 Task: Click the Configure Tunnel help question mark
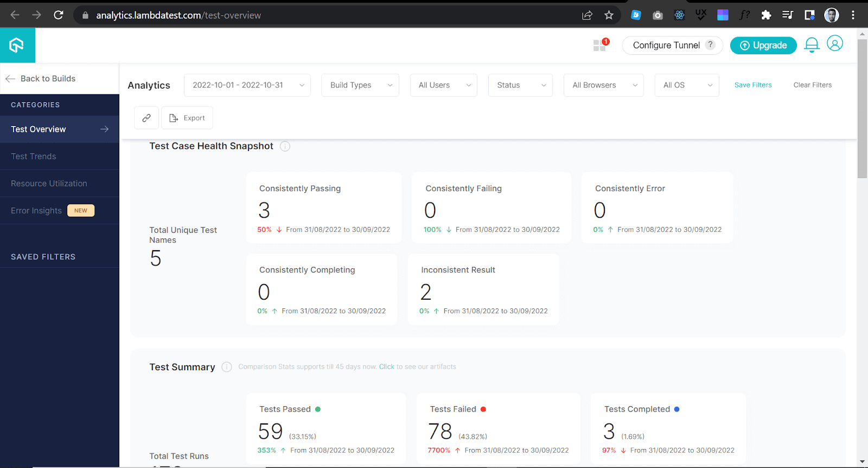(710, 45)
